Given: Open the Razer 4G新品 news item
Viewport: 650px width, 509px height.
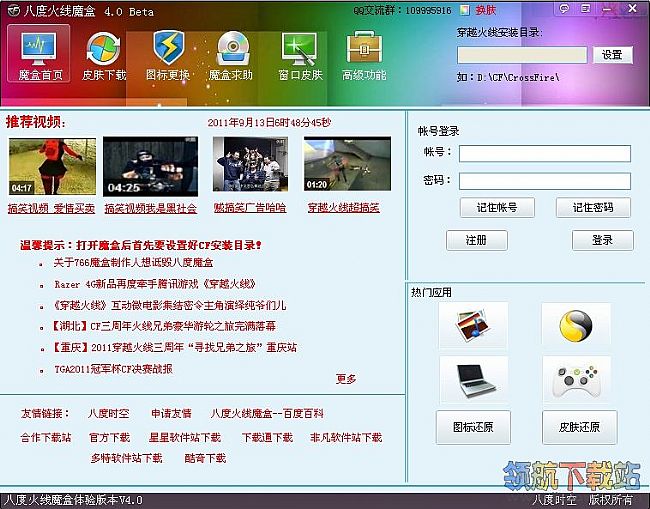Looking at the screenshot, I should click(x=155, y=284).
